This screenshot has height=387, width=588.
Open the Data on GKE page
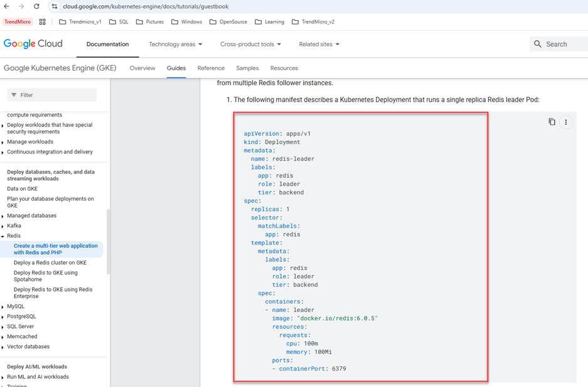click(22, 189)
